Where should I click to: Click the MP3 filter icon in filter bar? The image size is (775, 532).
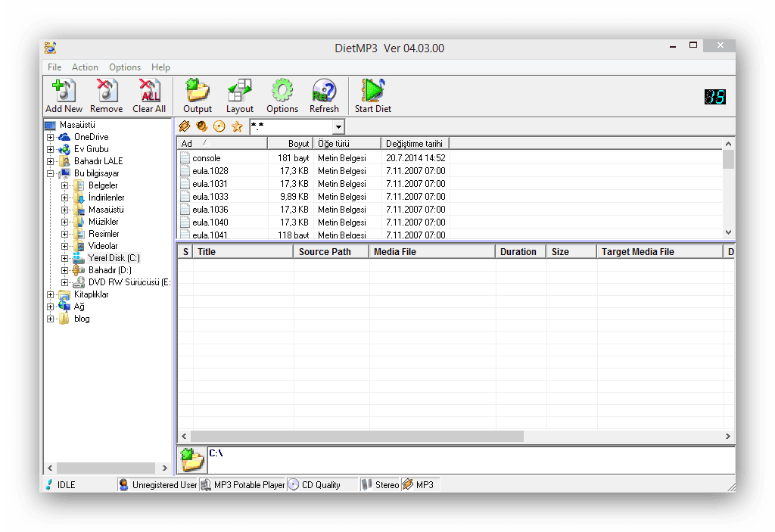coord(185,126)
